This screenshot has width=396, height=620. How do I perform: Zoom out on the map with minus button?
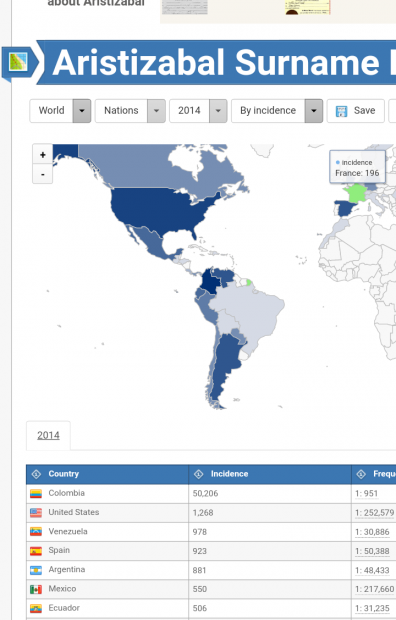[42, 174]
